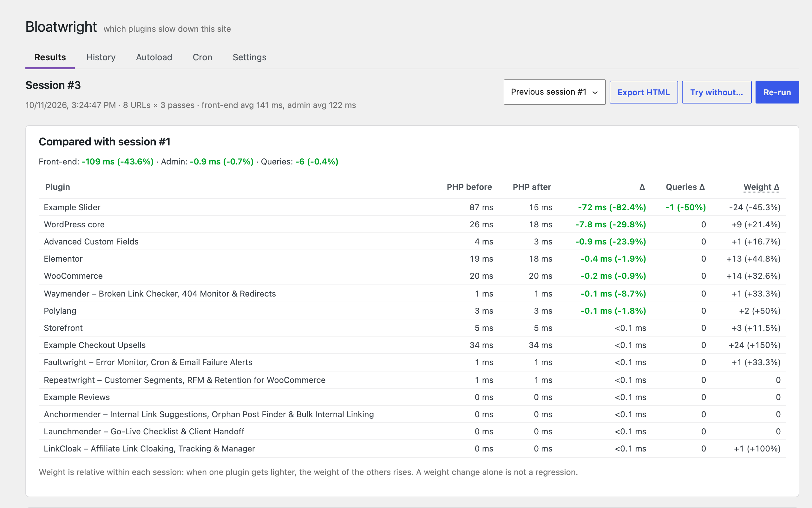
Task: Click the Bloatwright page title
Action: click(x=61, y=27)
